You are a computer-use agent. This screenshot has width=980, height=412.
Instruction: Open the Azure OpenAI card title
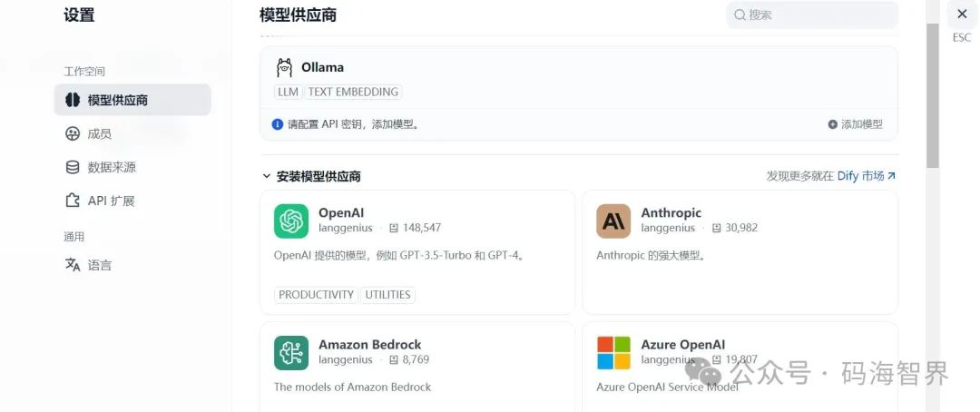(683, 345)
